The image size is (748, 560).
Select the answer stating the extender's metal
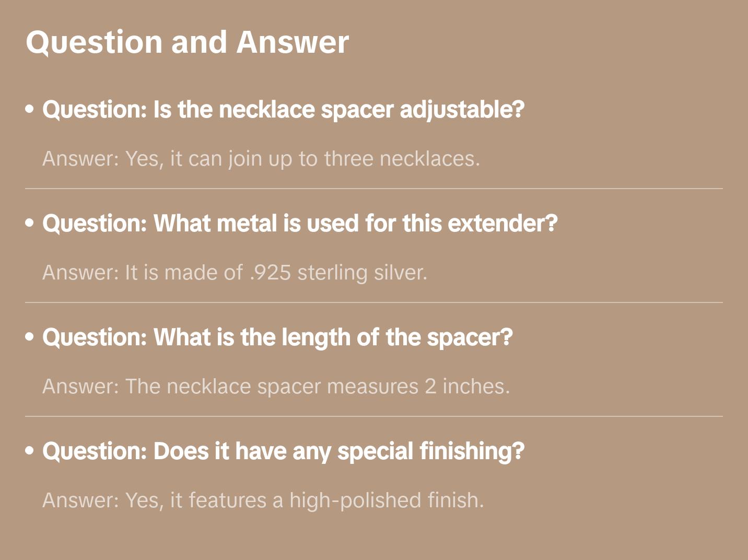pyautogui.click(x=235, y=273)
